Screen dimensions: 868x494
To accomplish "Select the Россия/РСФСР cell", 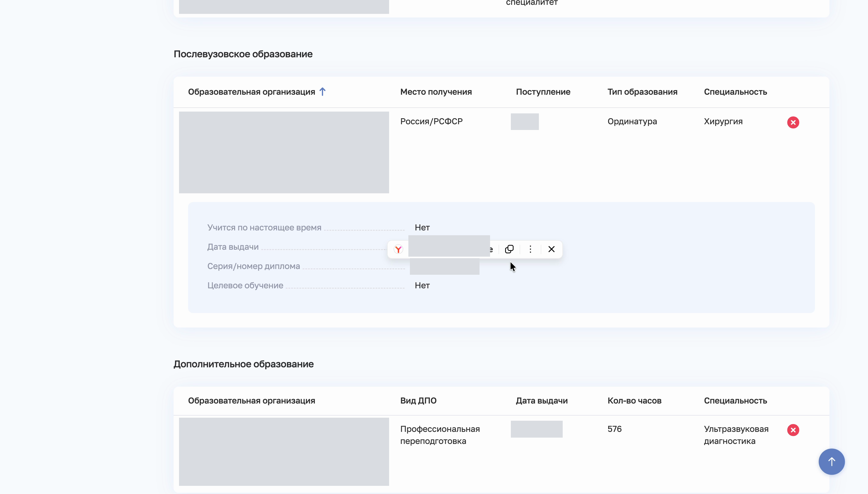I will [431, 122].
